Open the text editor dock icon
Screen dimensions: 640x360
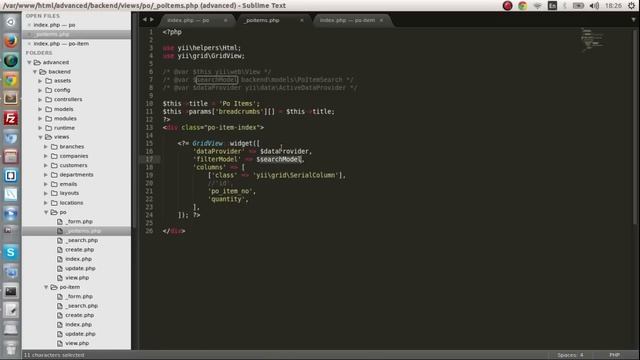tap(11, 310)
